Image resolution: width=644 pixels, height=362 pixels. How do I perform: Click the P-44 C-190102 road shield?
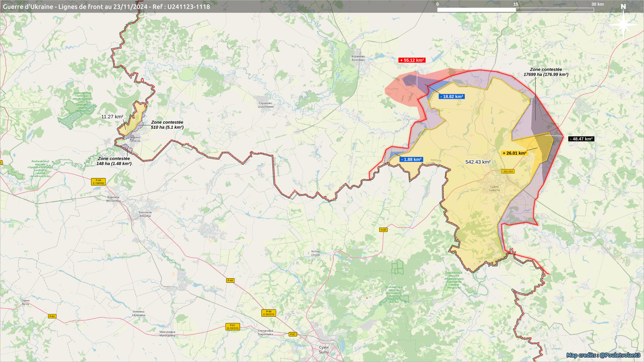[98, 182]
